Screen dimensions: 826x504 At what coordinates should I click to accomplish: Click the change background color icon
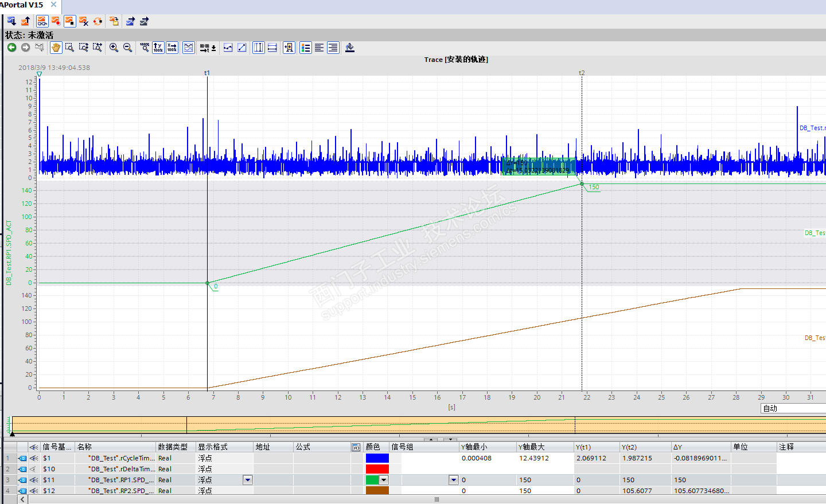(x=350, y=48)
